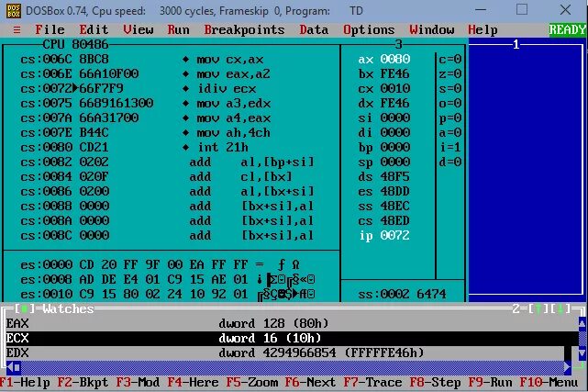
Task: Open the Edit menu
Action: 94,29
